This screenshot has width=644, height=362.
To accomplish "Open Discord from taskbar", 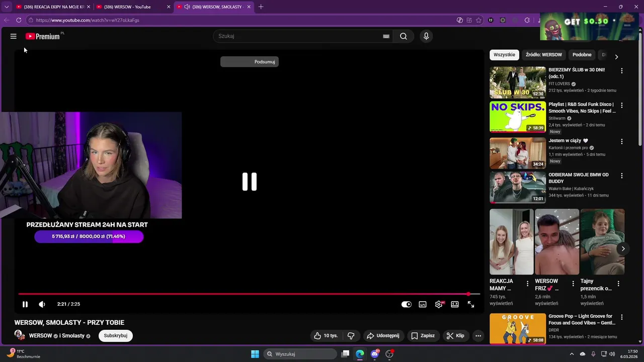I will point(374,354).
